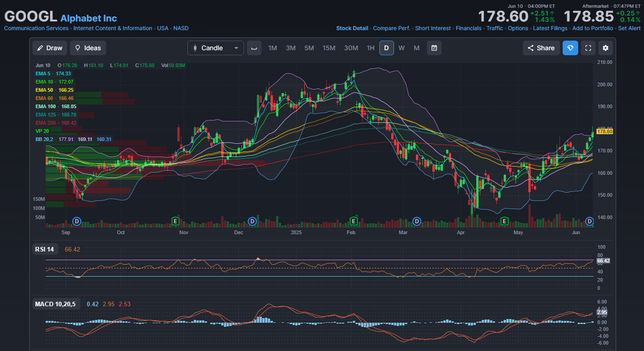Switch to the 3M timeframe
This screenshot has width=644, height=351.
pos(291,48)
